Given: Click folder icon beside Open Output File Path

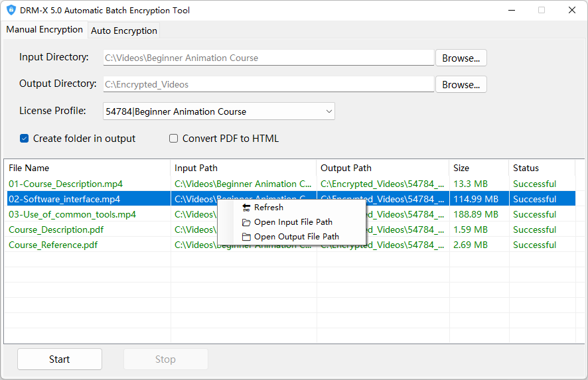Looking at the screenshot, I should (x=246, y=237).
